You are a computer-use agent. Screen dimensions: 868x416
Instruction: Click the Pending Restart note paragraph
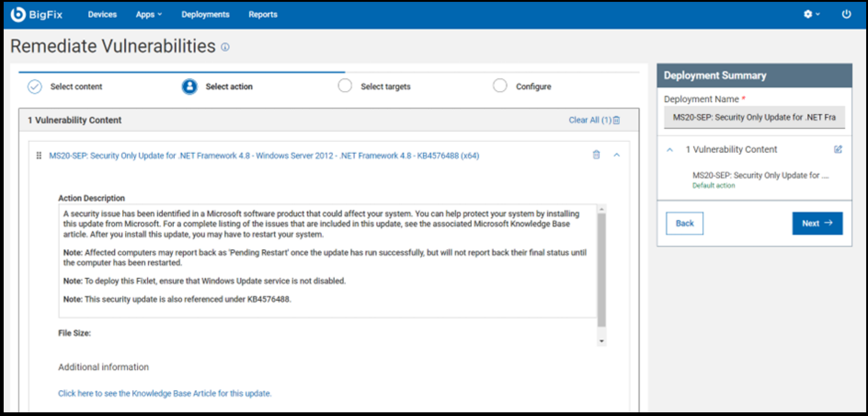tap(325, 258)
